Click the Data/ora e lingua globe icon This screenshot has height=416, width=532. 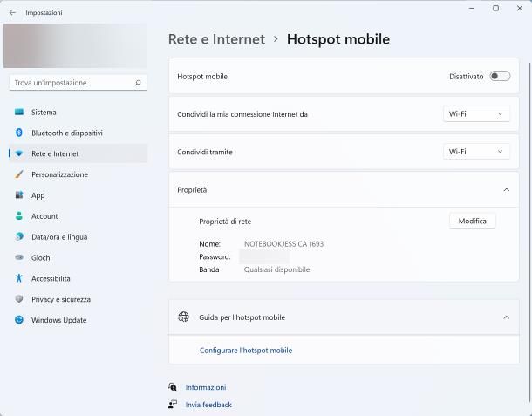[19, 237]
